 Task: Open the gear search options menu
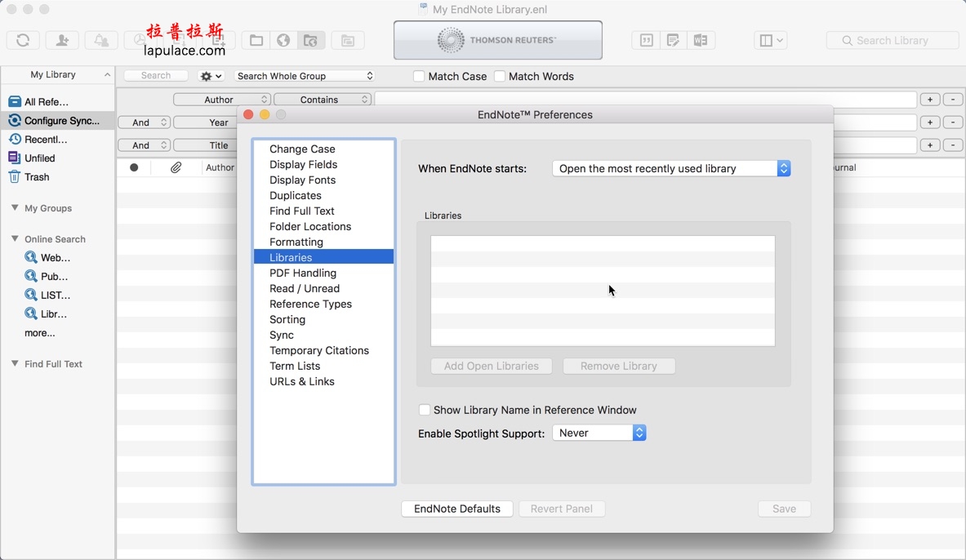(211, 76)
